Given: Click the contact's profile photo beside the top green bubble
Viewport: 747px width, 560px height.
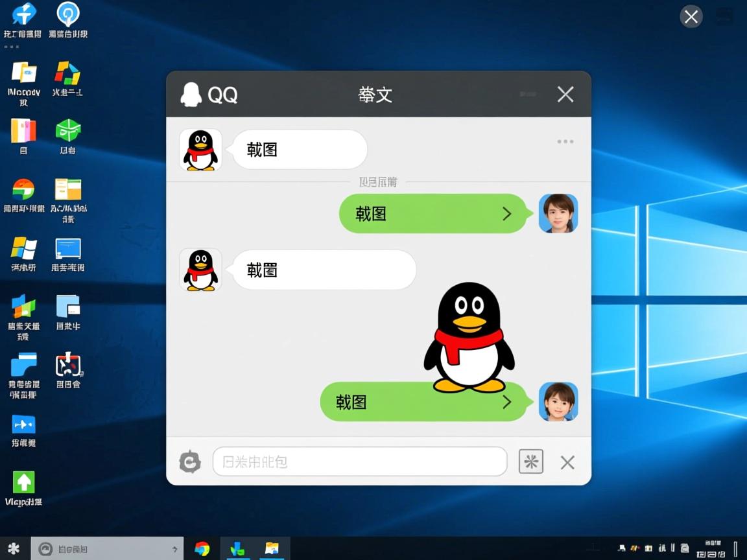Looking at the screenshot, I should pos(558,213).
